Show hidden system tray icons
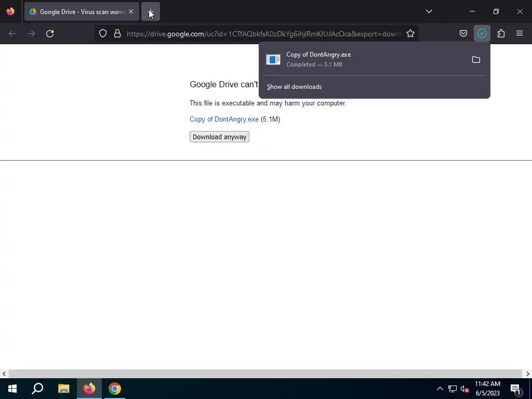This screenshot has height=399, width=532. (x=440, y=389)
